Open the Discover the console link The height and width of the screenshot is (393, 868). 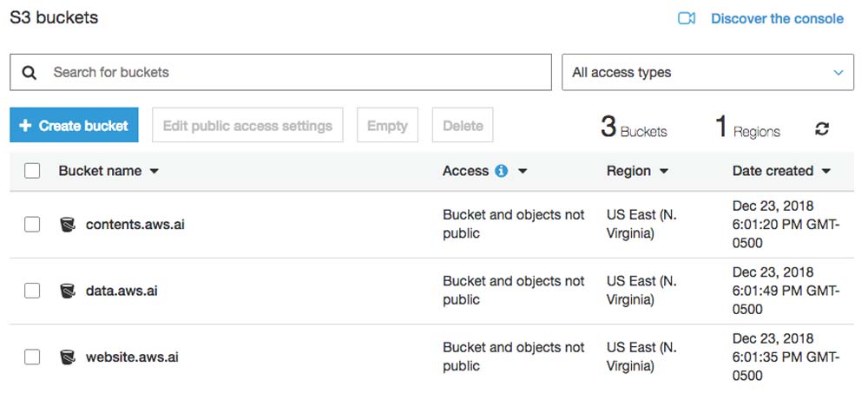tap(777, 19)
